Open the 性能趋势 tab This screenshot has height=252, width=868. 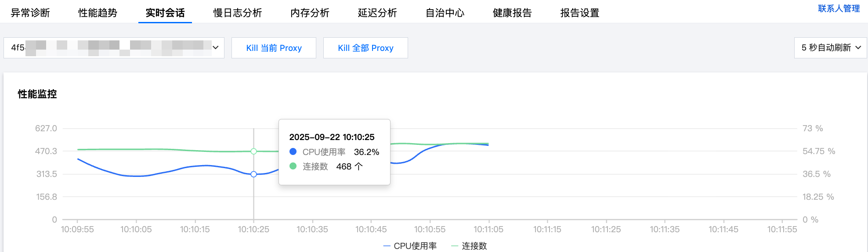[x=98, y=13]
